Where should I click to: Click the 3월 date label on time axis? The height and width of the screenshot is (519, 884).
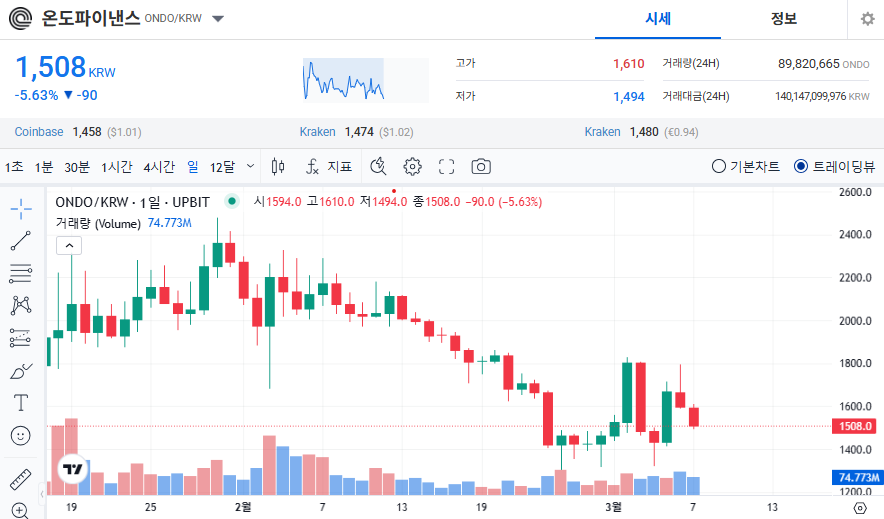[x=613, y=507]
